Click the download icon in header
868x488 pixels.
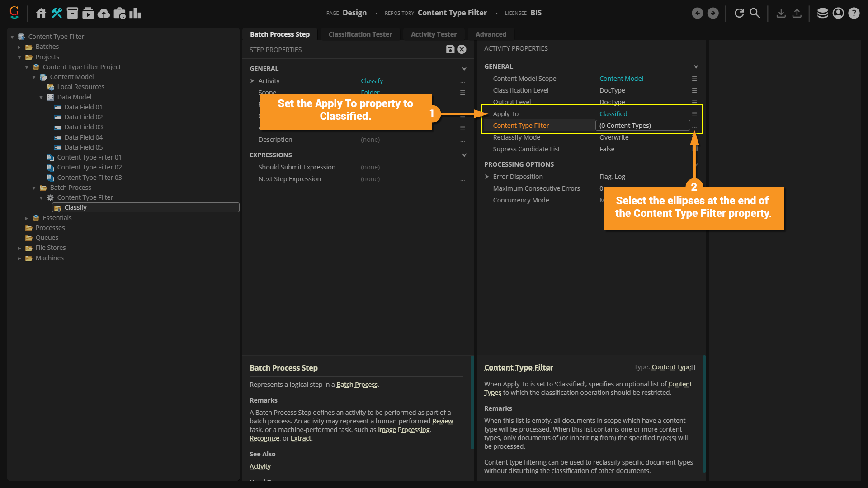coord(781,13)
